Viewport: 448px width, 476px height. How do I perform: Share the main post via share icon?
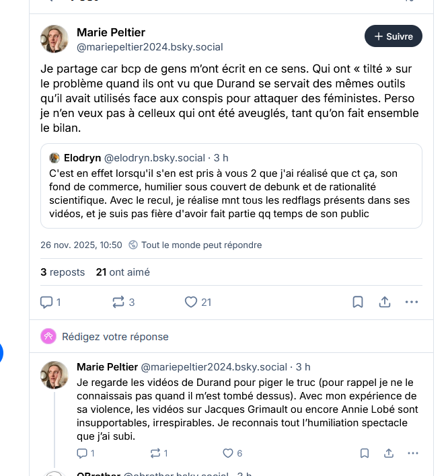(385, 302)
